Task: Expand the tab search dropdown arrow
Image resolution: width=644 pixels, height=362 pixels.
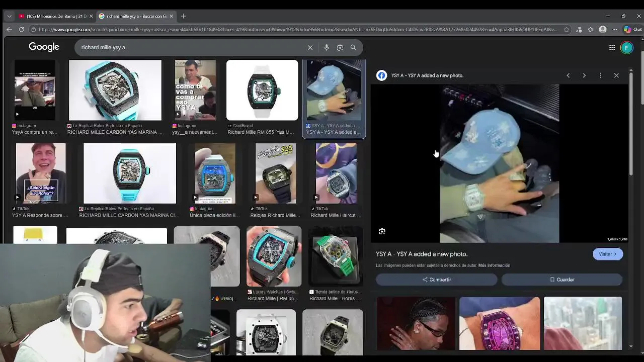Action: click(x=9, y=16)
